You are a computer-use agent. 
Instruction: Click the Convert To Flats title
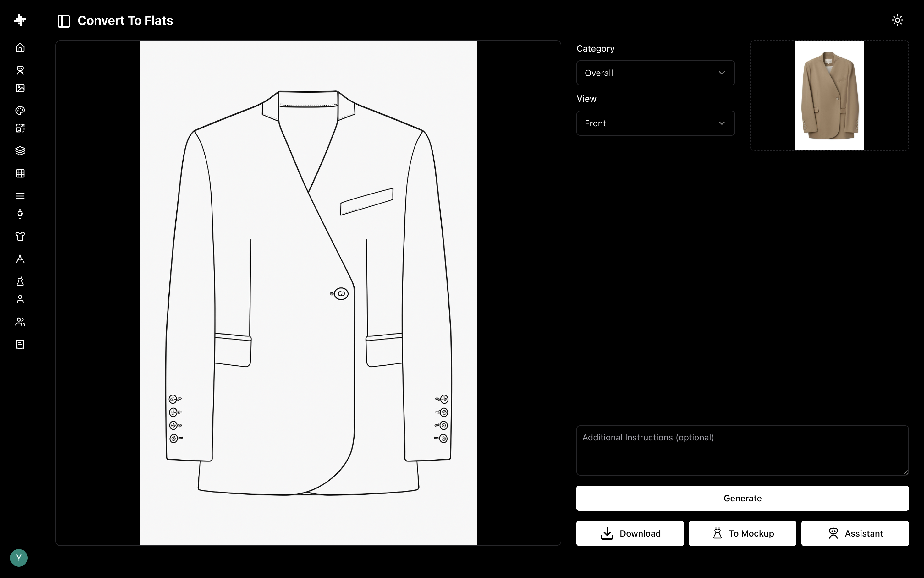point(125,21)
